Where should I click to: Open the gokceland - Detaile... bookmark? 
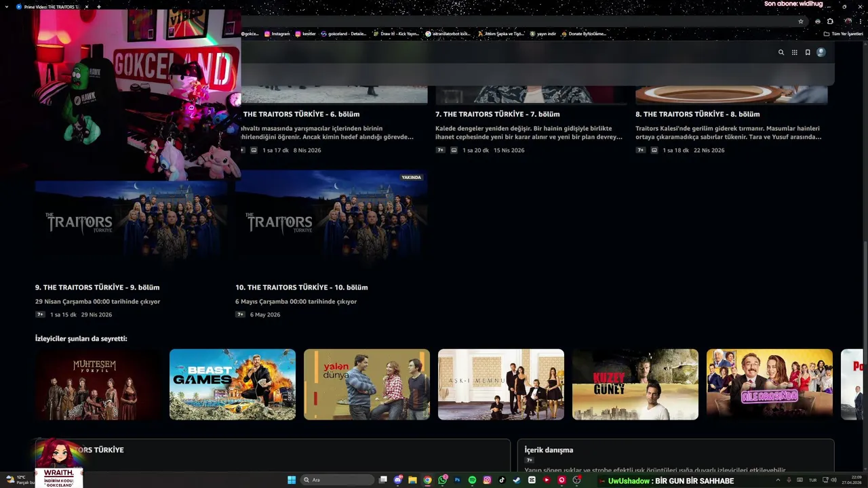coord(344,33)
